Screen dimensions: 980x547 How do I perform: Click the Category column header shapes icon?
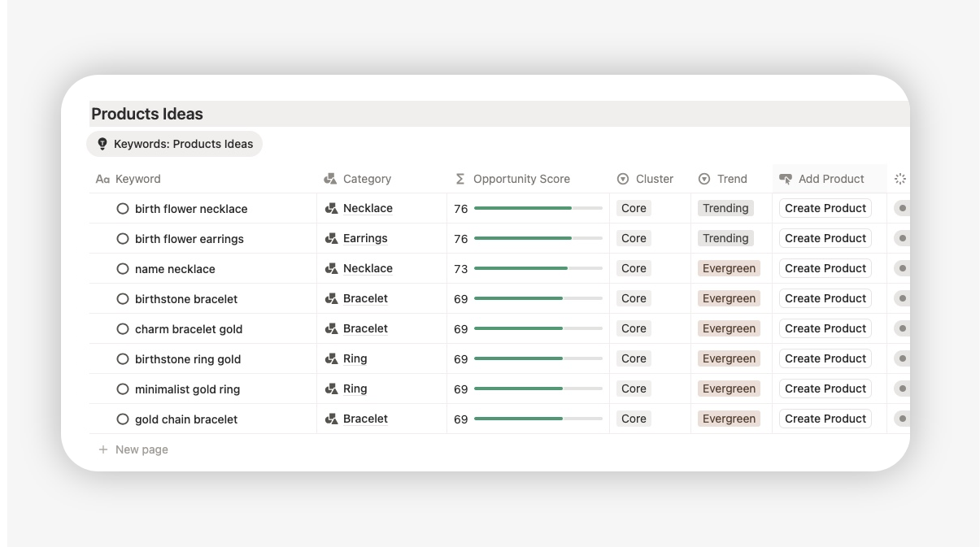click(330, 179)
